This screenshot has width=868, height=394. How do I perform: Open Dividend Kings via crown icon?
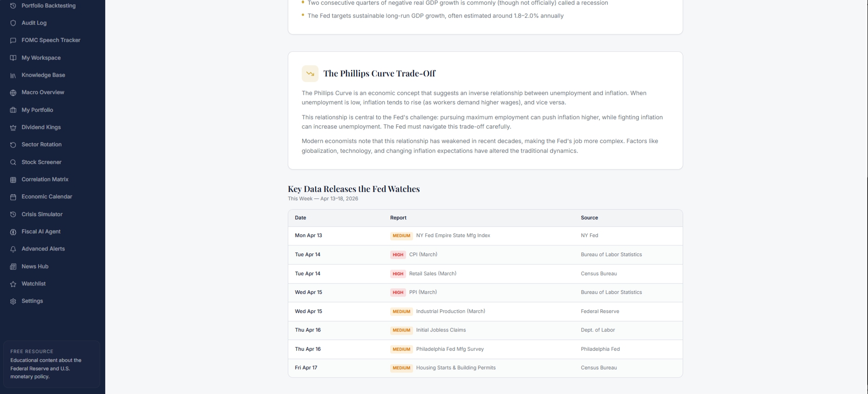13,128
